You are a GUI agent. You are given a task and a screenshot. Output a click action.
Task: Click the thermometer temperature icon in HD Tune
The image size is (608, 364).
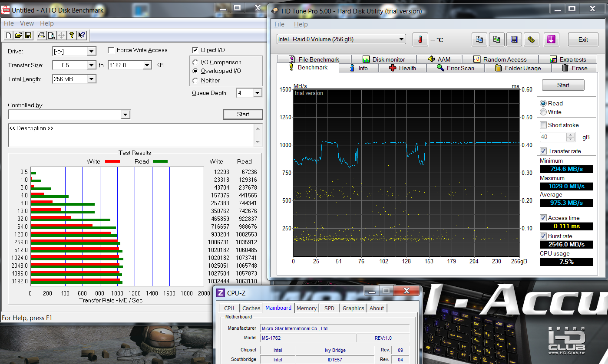420,39
